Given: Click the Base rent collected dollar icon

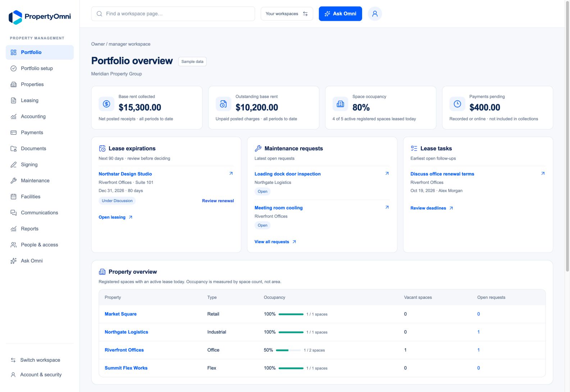Looking at the screenshot, I should click(106, 104).
